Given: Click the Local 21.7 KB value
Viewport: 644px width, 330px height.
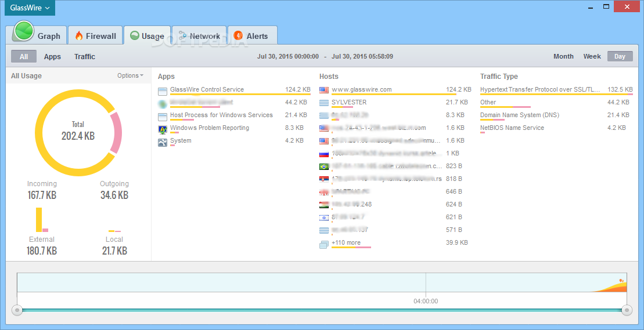Looking at the screenshot, I should tap(114, 251).
